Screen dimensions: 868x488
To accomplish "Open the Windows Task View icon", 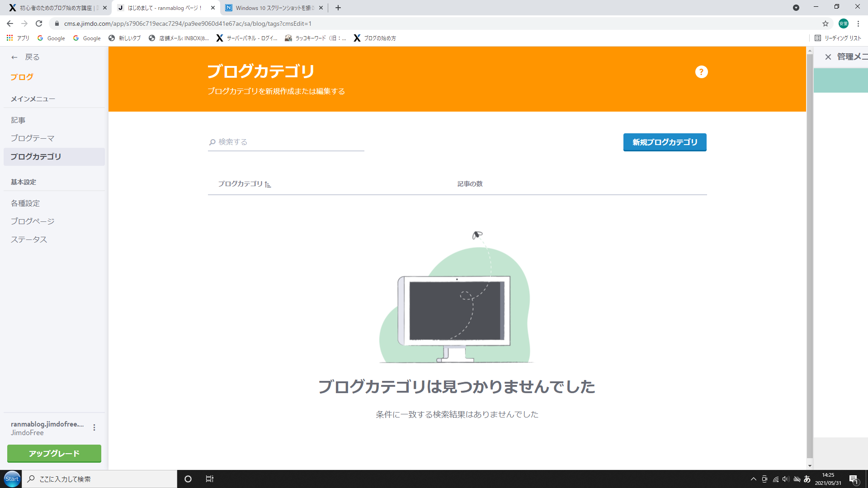I will (209, 479).
